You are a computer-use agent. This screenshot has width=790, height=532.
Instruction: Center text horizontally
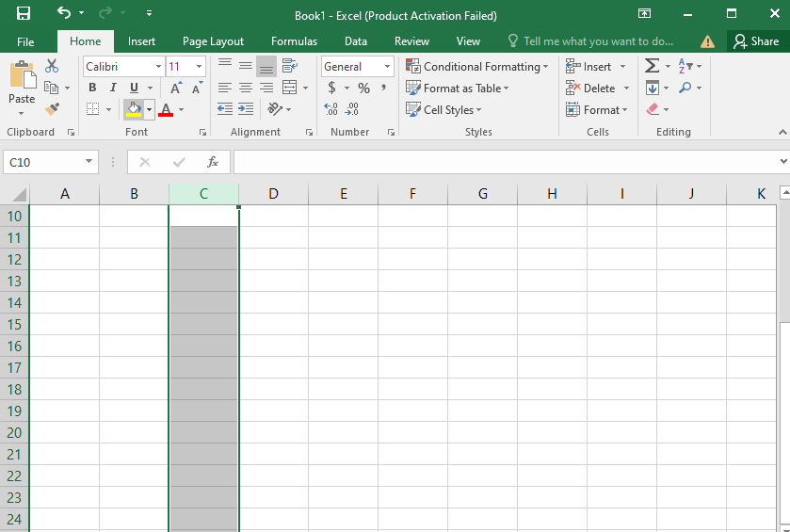[x=246, y=88]
